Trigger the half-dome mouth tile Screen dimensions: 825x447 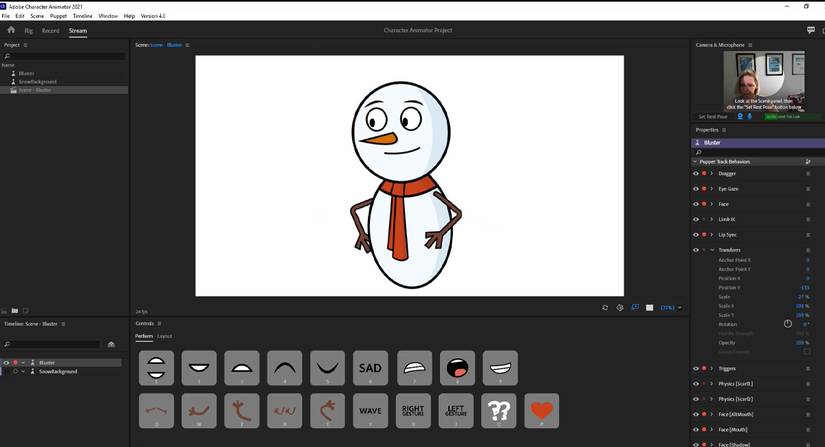pos(242,368)
